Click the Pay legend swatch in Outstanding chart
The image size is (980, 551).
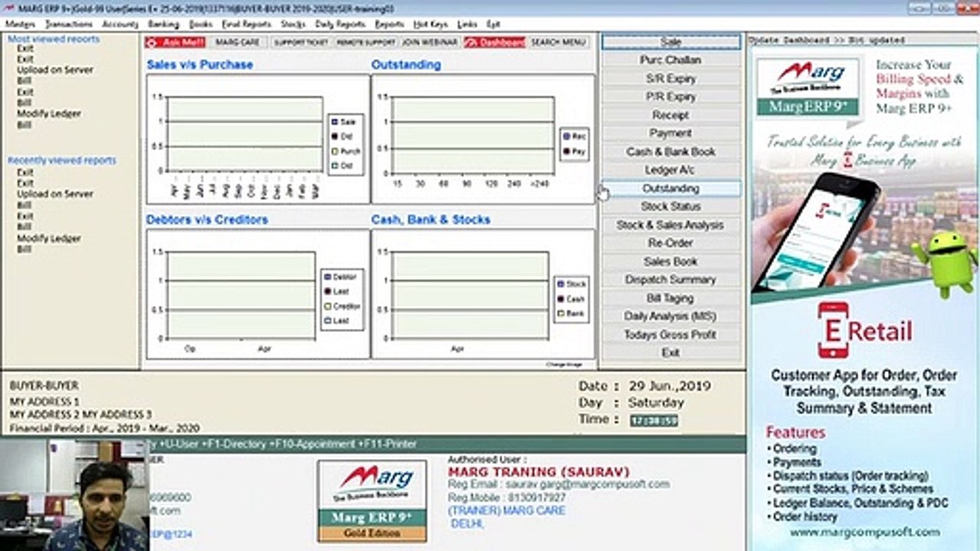[567, 152]
